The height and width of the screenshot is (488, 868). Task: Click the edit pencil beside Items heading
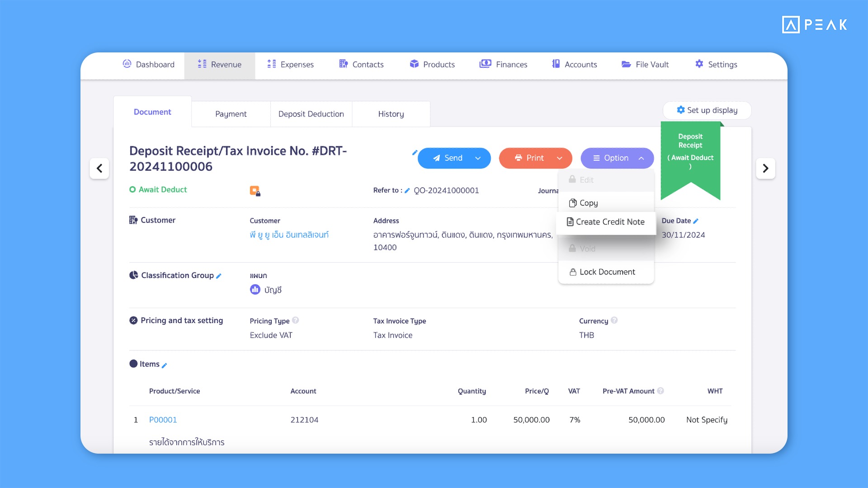(164, 365)
